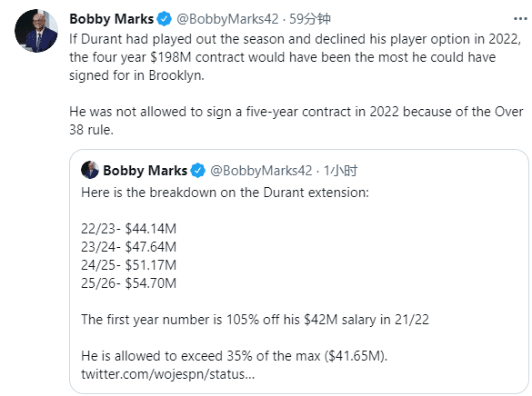Open the three-dot more options menu
This screenshot has width=532, height=396.
click(x=520, y=19)
